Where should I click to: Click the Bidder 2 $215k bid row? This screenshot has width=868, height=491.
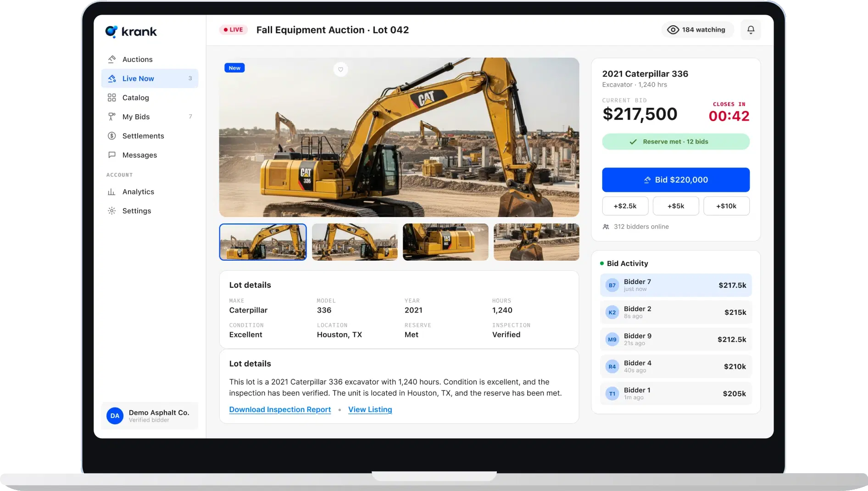pos(676,312)
